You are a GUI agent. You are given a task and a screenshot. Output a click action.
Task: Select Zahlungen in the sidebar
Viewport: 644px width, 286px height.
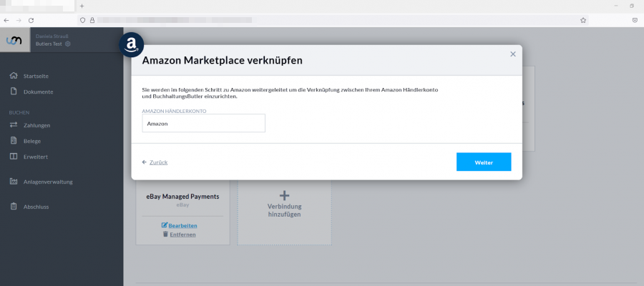(x=36, y=125)
